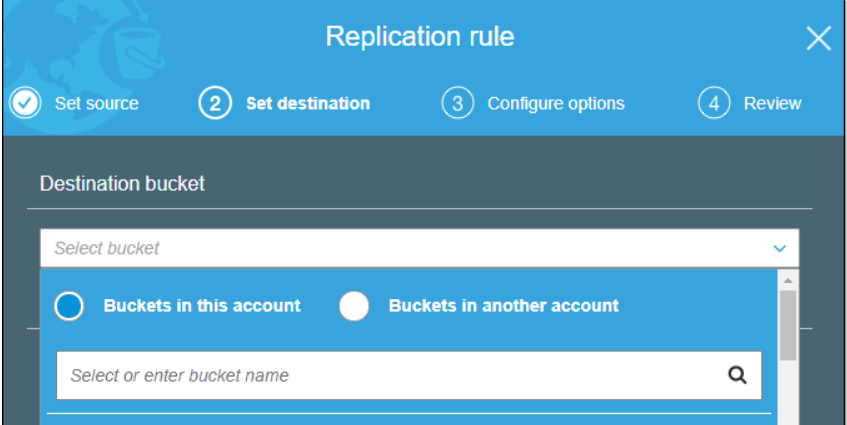
Task: Switch to the Review step
Action: 772,103
